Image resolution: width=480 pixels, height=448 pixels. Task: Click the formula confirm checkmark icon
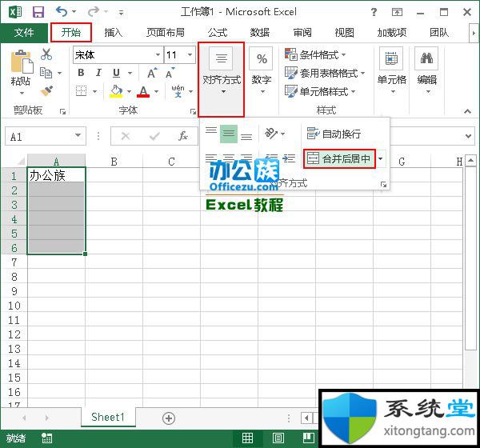coord(154,136)
